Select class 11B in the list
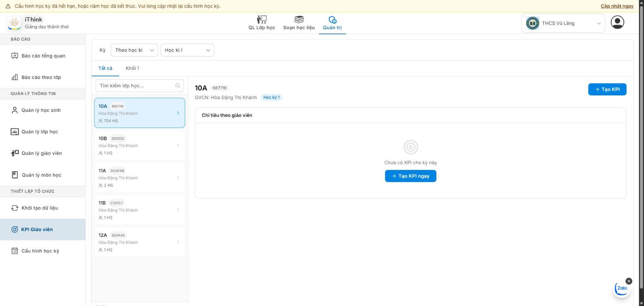 click(140, 210)
